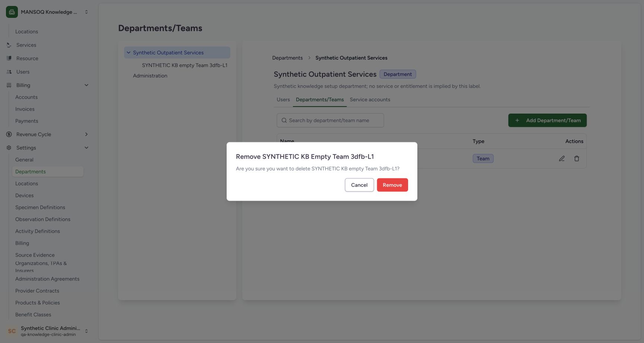
Task: Open Devices settings page
Action: 24,196
